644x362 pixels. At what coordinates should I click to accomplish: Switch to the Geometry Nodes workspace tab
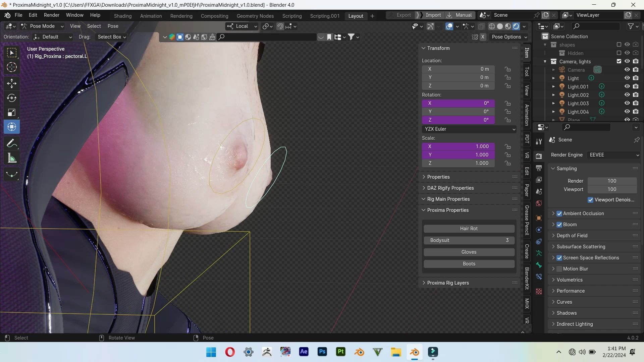[255, 16]
